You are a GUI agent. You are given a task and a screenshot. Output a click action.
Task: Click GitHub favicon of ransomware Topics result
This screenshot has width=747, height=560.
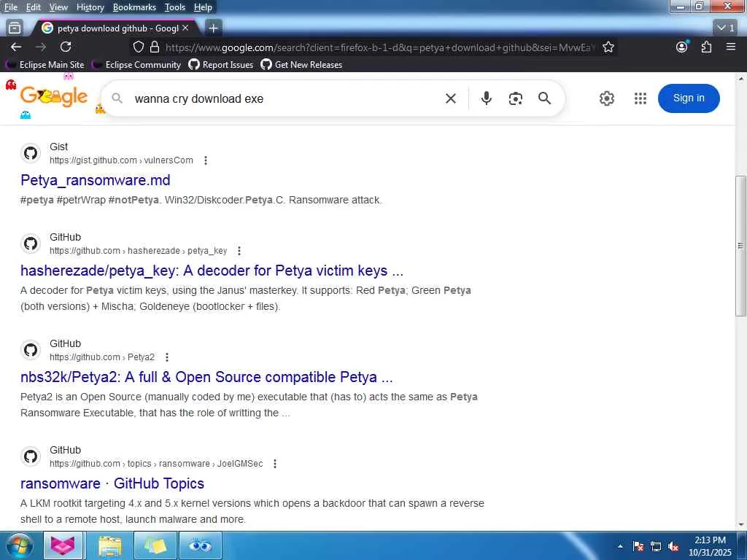pyautogui.click(x=31, y=456)
